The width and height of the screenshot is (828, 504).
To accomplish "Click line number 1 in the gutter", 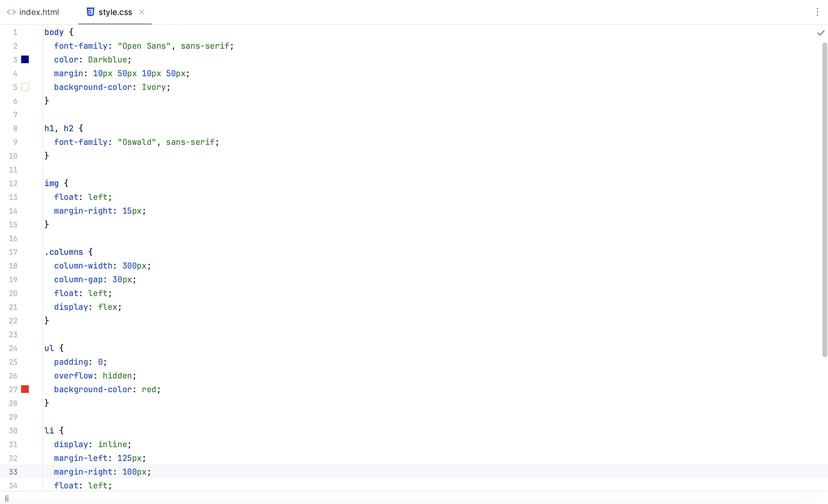I will (15, 32).
